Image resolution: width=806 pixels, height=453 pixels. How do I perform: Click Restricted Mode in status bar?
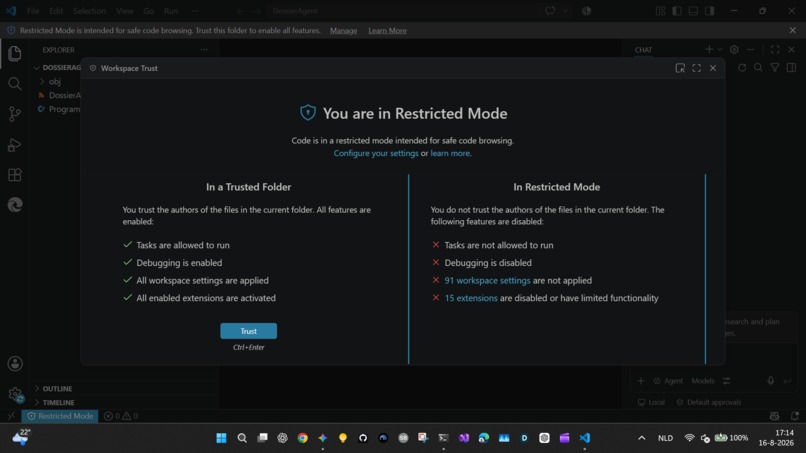click(x=60, y=416)
